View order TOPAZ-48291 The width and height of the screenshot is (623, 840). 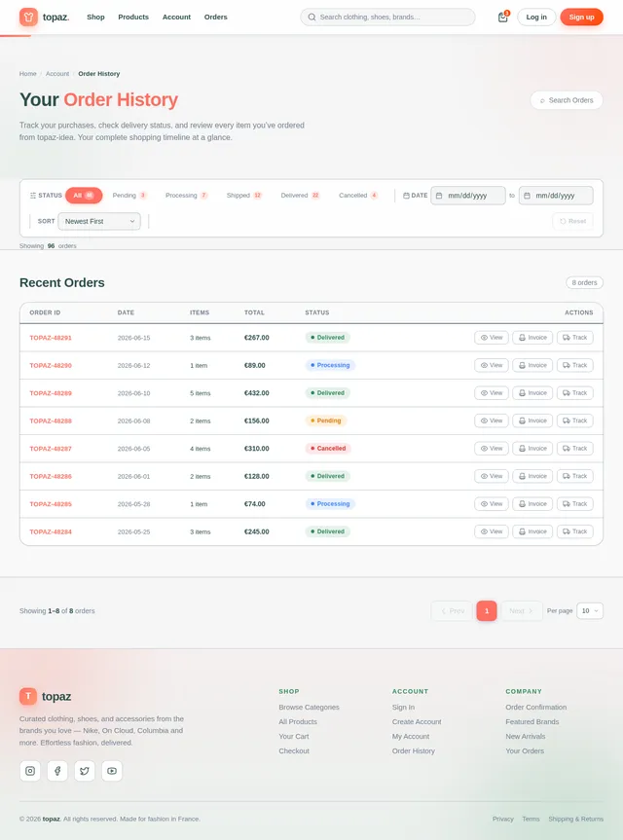point(492,338)
